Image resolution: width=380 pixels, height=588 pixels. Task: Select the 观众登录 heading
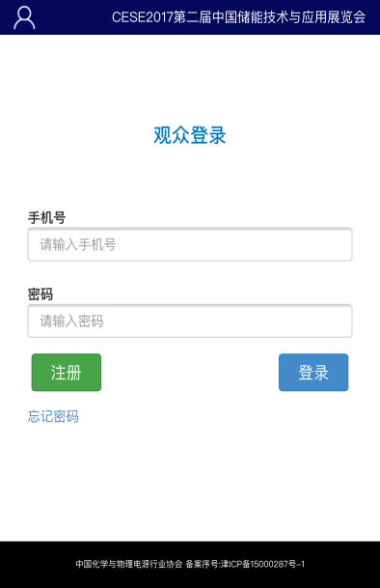(x=190, y=135)
